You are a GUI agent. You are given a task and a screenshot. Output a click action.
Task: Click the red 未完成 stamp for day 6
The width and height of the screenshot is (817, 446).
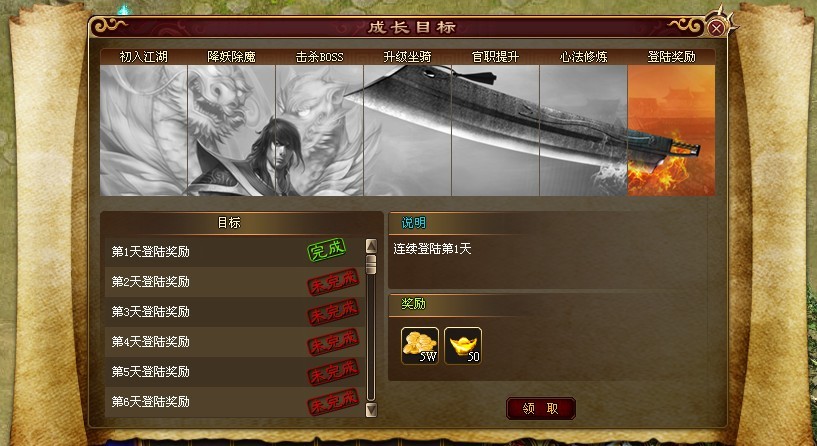click(x=333, y=402)
